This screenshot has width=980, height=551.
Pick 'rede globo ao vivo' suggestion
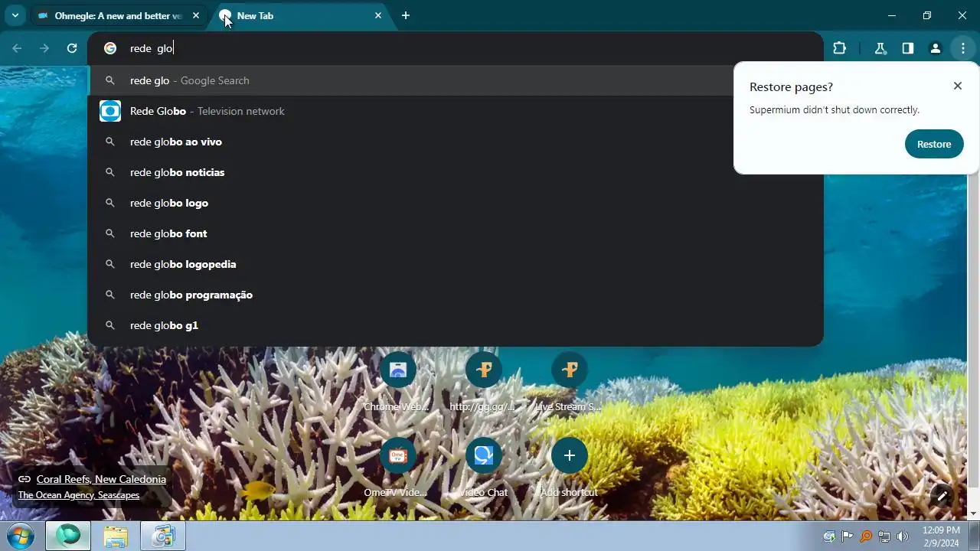click(456, 142)
